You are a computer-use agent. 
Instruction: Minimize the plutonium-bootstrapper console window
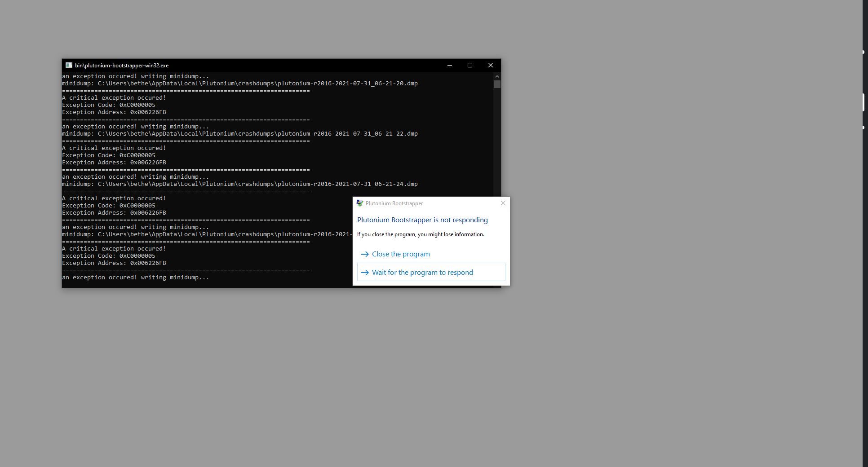[449, 66]
